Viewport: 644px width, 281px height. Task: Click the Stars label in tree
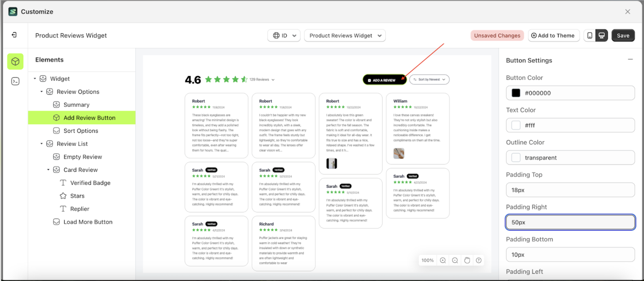[x=77, y=196]
